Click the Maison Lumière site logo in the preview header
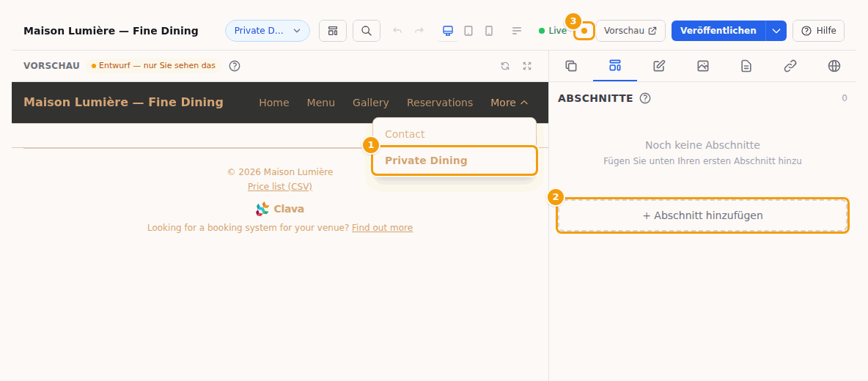868x381 pixels. [123, 103]
